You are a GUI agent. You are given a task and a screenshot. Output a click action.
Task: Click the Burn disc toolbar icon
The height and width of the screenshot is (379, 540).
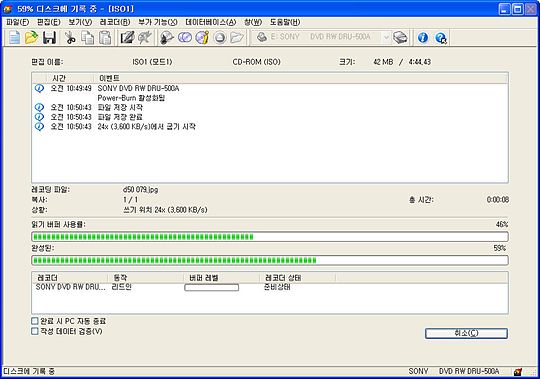click(x=167, y=38)
